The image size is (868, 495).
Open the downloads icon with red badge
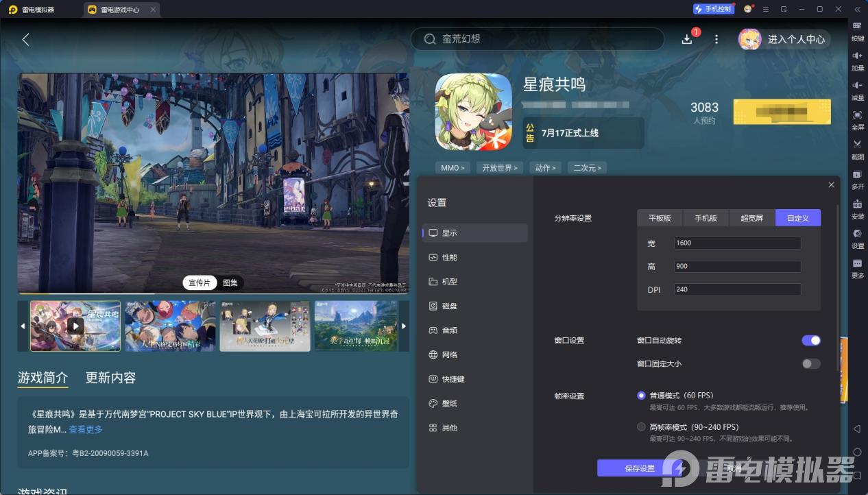point(687,39)
